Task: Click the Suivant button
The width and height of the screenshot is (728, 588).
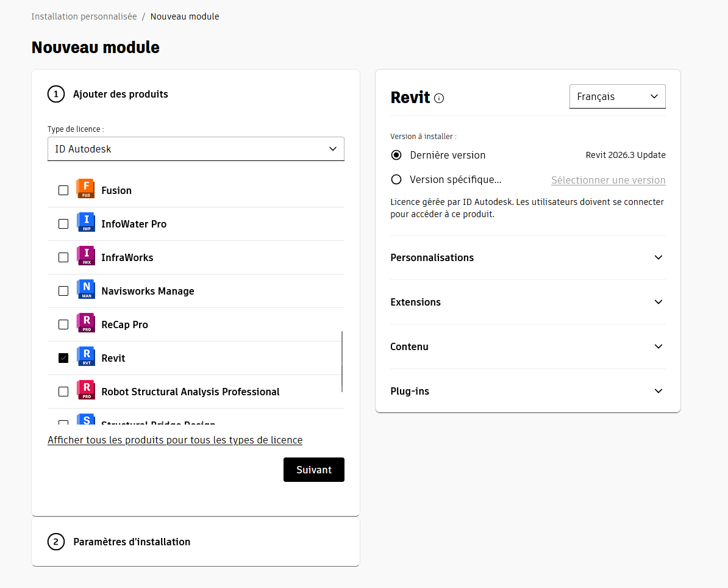Action: 314,470
